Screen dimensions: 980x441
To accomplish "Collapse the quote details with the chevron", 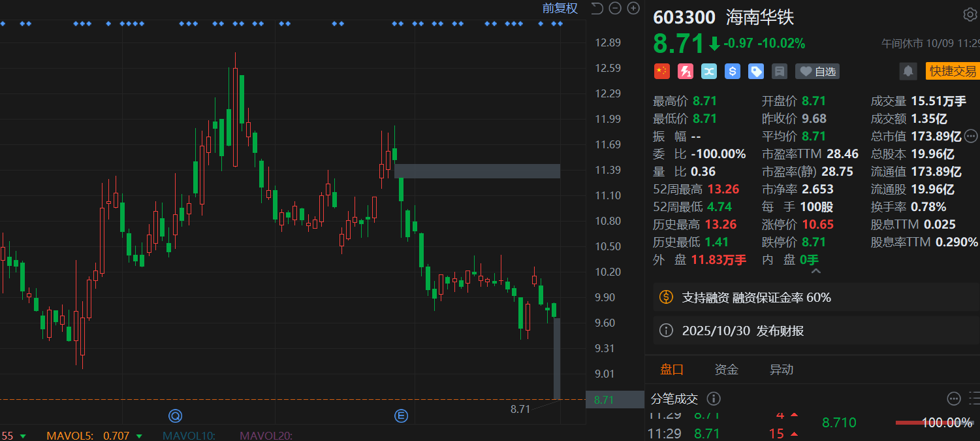I will 814,270.
